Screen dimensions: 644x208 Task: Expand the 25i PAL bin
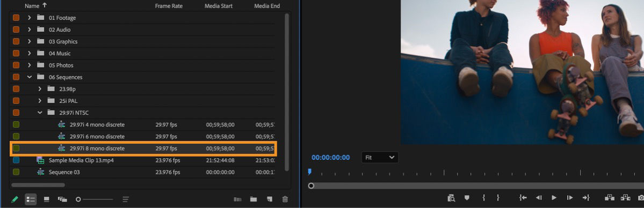click(x=40, y=101)
